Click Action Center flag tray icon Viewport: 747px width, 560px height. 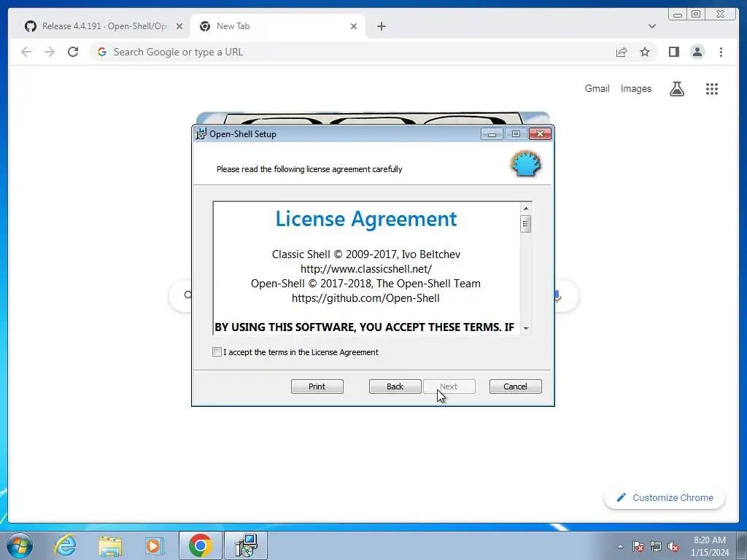tap(638, 546)
